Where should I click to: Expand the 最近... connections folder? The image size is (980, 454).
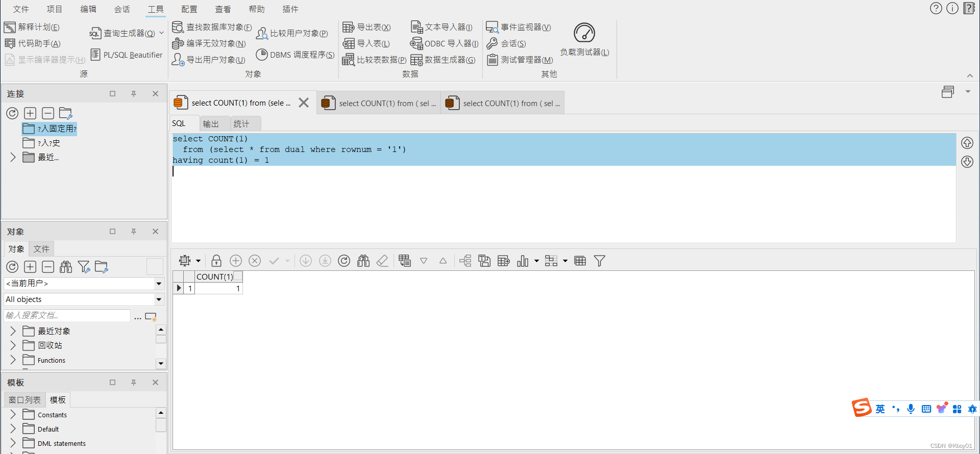coord(13,157)
